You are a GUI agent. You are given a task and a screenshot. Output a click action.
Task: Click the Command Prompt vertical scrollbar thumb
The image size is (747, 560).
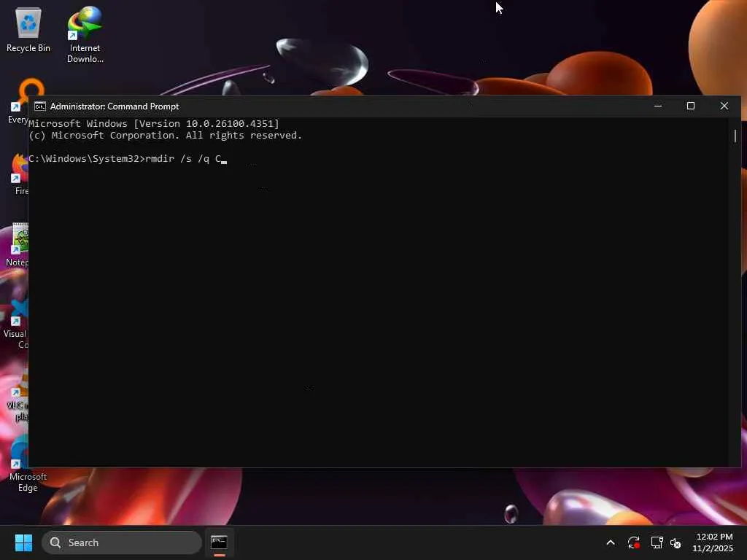click(x=735, y=136)
